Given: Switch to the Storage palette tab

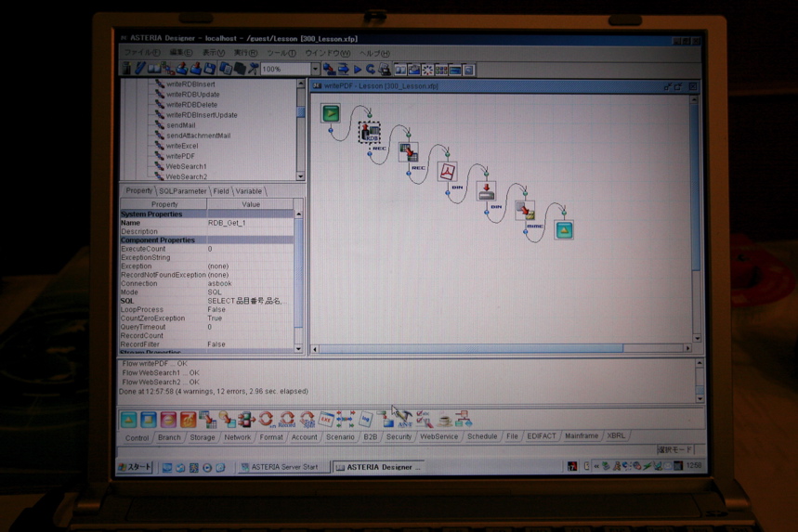Looking at the screenshot, I should coord(202,437).
